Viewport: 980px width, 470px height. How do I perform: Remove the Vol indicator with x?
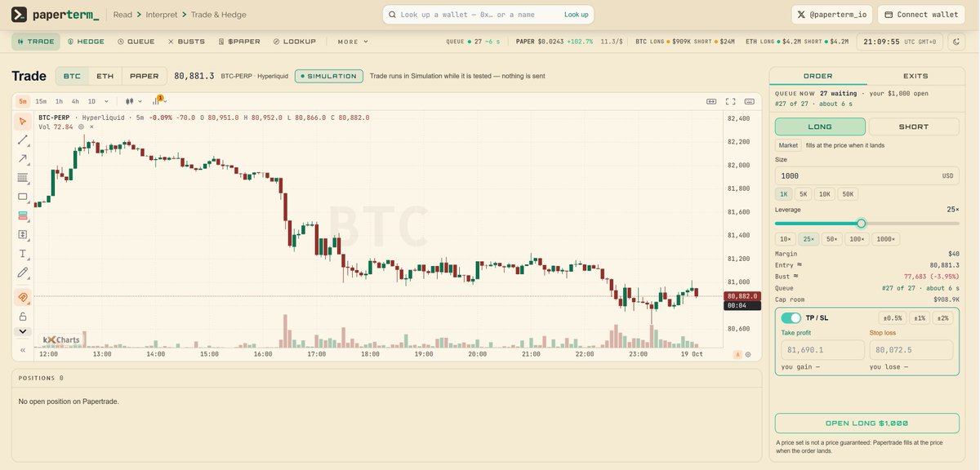click(x=91, y=126)
